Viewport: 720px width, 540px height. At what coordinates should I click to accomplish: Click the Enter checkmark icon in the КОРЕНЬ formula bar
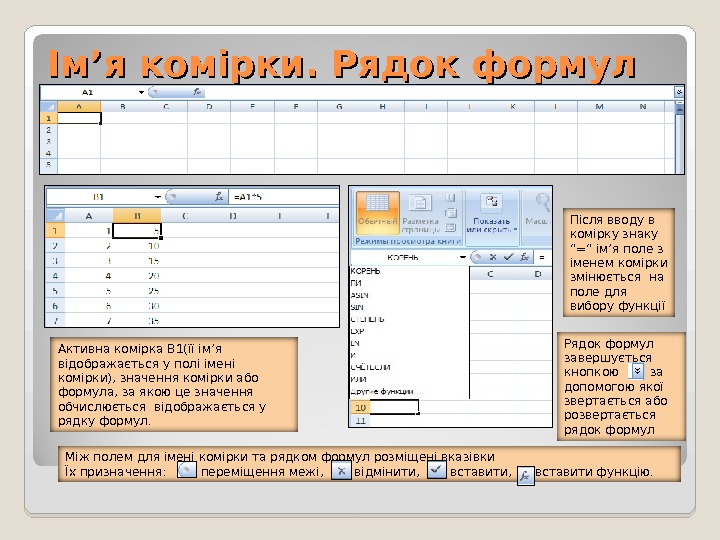coord(508,257)
